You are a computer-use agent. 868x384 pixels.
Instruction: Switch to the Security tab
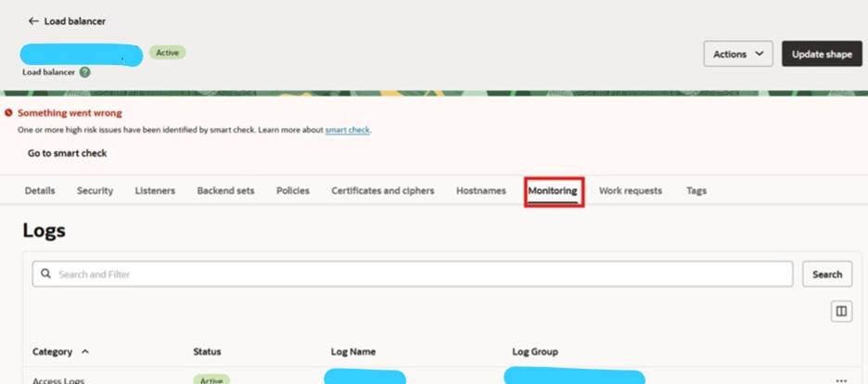tap(95, 191)
